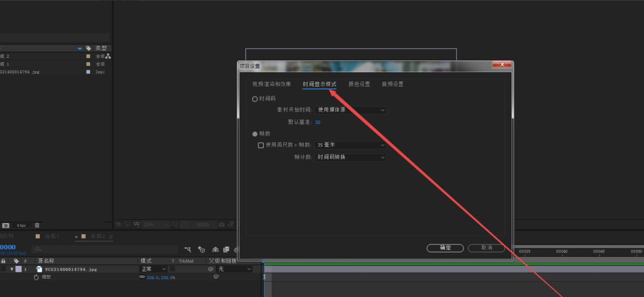Viewport: 644px width, 297px height.
Task: Open the 帧计数 dropdown
Action: (x=350, y=157)
